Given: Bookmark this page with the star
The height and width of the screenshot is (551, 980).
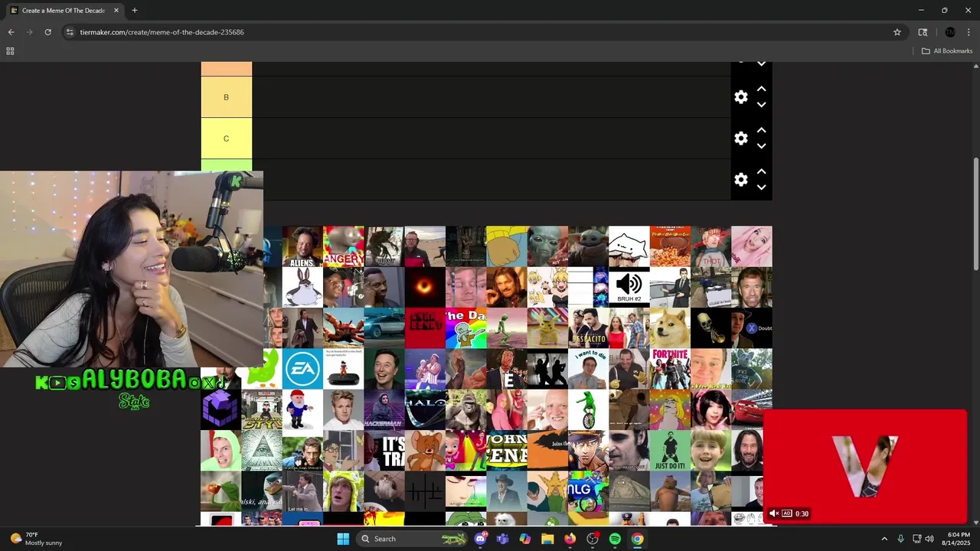Looking at the screenshot, I should click(897, 32).
